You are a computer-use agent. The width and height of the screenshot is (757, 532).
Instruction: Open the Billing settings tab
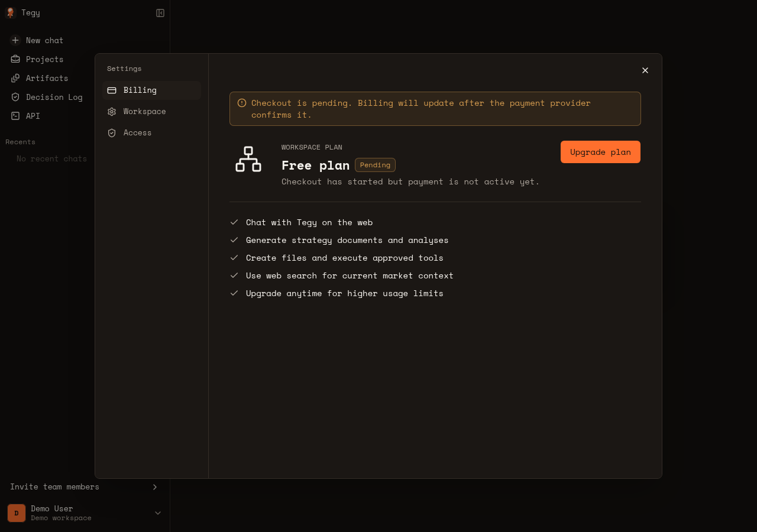point(152,90)
